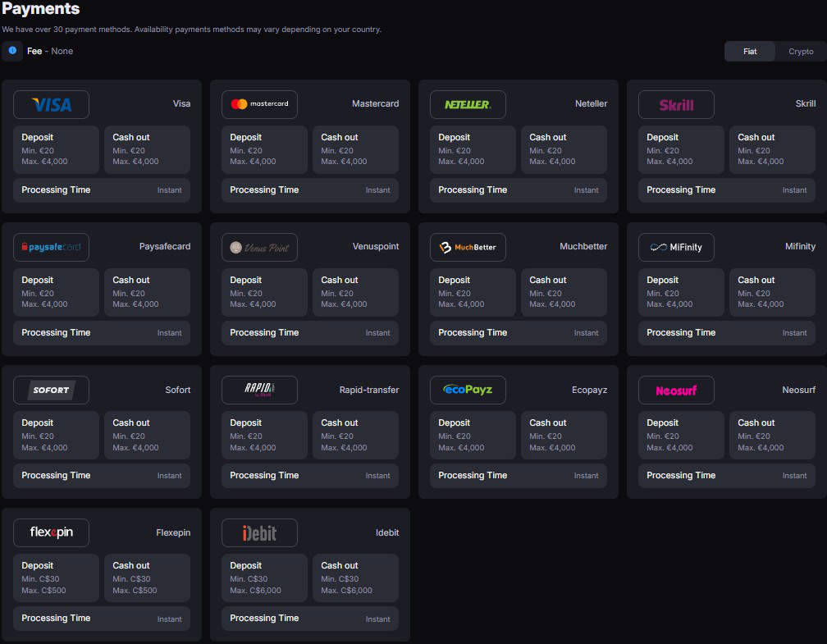Open the Skrill payment method

coord(676,104)
